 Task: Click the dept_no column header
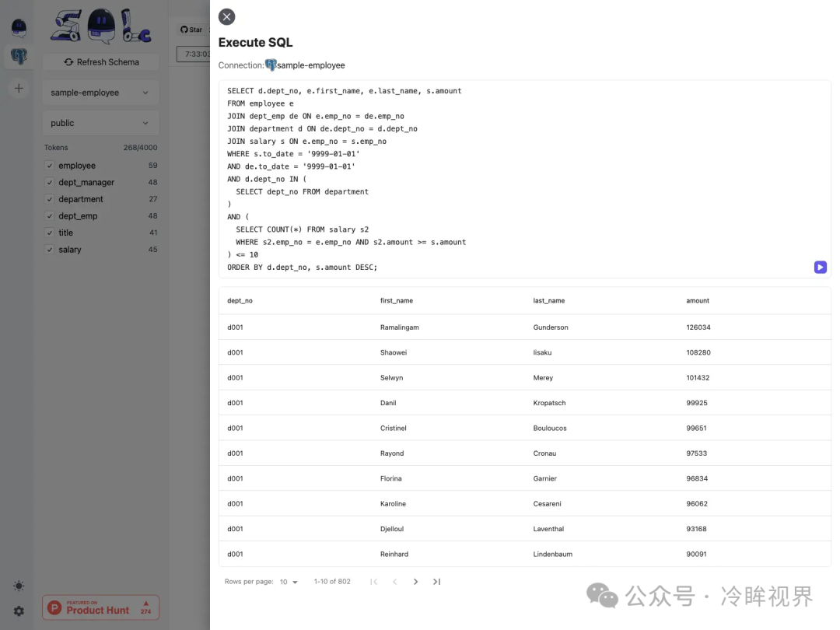(x=240, y=300)
